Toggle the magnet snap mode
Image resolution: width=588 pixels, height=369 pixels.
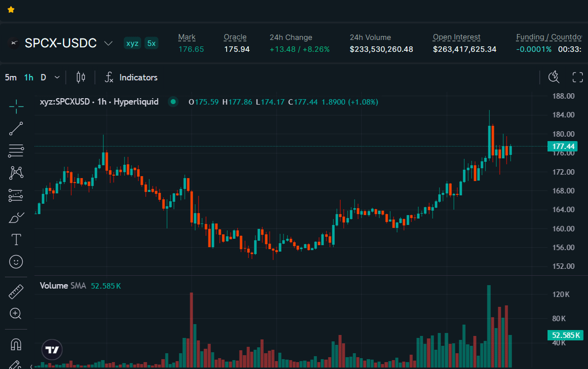point(16,344)
